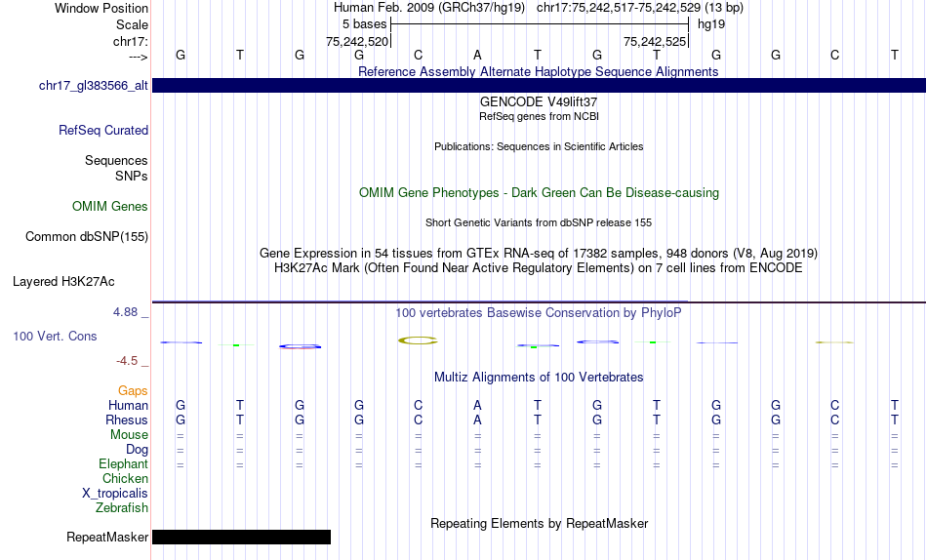
Task: Click the RefSeq genes from NCBI title
Action: click(539, 116)
